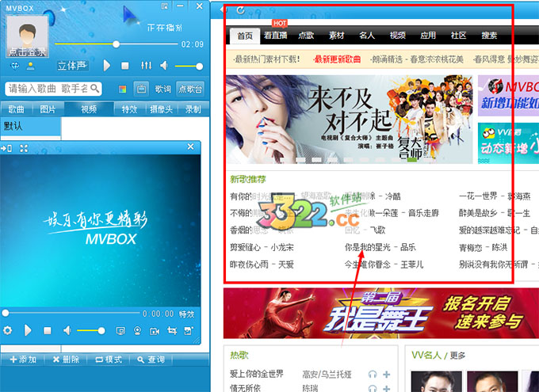Open the 应用 nav item

(428, 35)
